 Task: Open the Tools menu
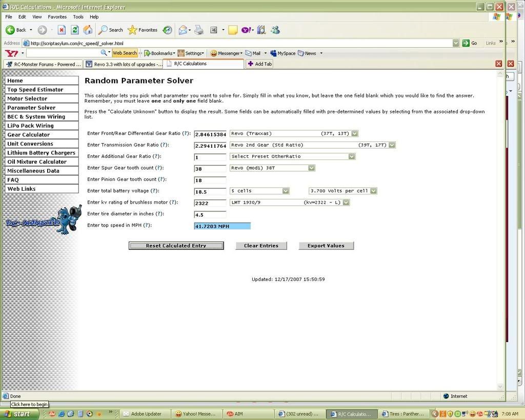click(x=78, y=17)
